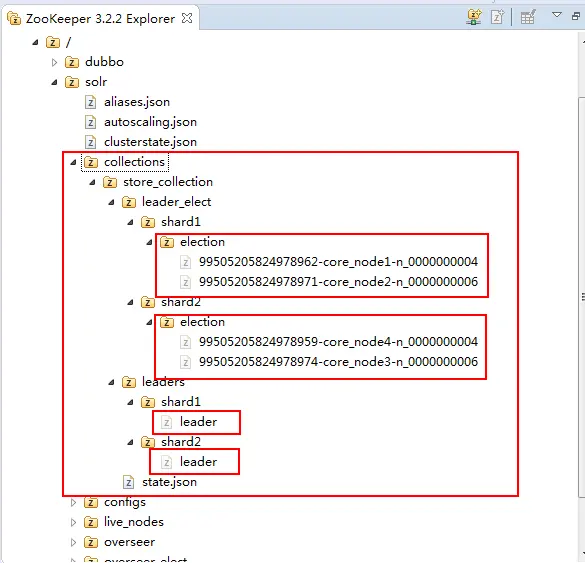
Task: Click the new znode document toolbar icon
Action: coord(498,17)
